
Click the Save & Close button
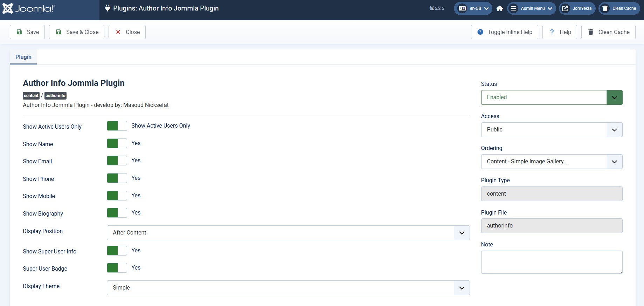click(x=77, y=32)
